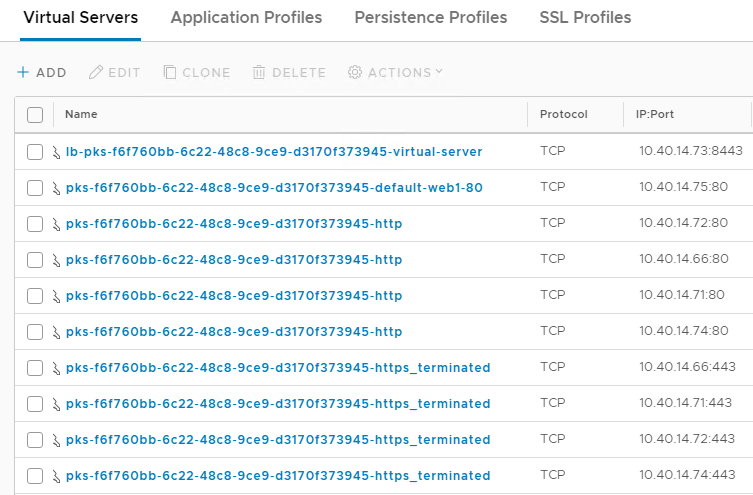Open the default-web1-80 virtual server link

tap(274, 188)
